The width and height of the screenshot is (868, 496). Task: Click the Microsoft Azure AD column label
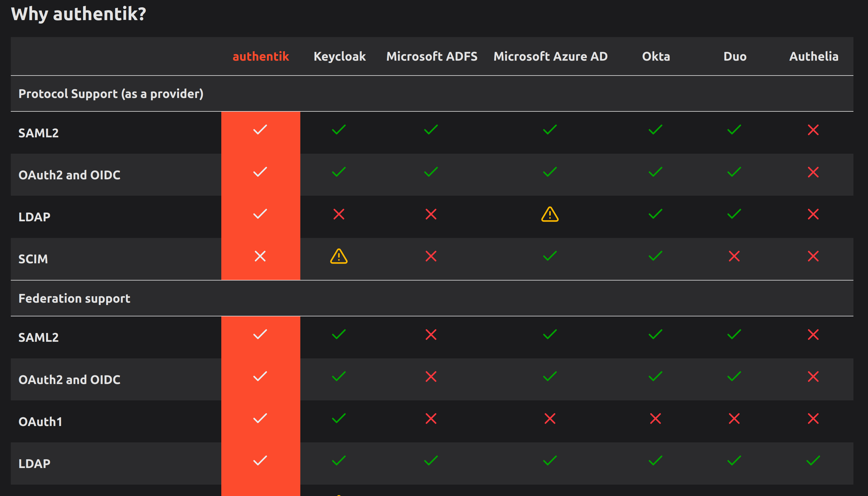click(x=550, y=56)
